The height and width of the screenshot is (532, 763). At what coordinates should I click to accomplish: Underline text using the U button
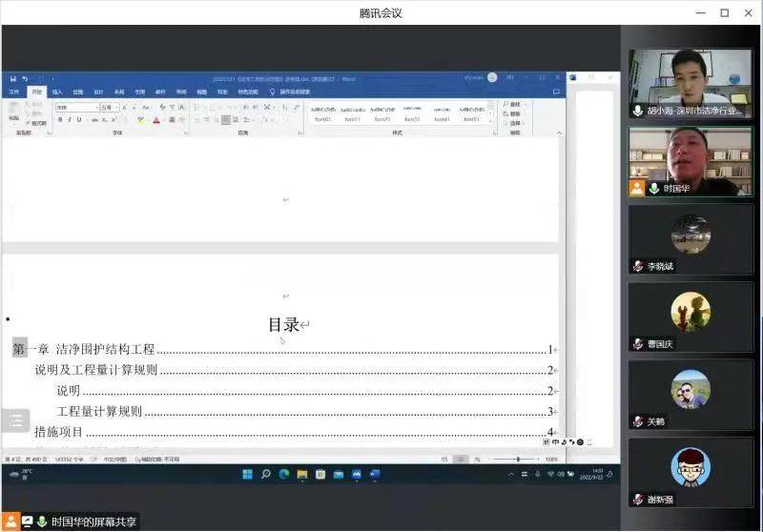coord(79,119)
